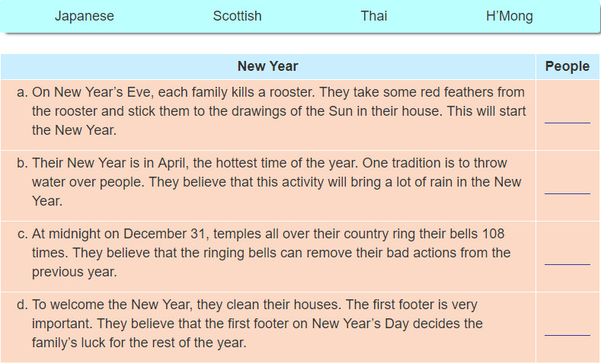Screen dimensions: 601x364
Task: Choose Thai from the word bank
Action: click(374, 16)
